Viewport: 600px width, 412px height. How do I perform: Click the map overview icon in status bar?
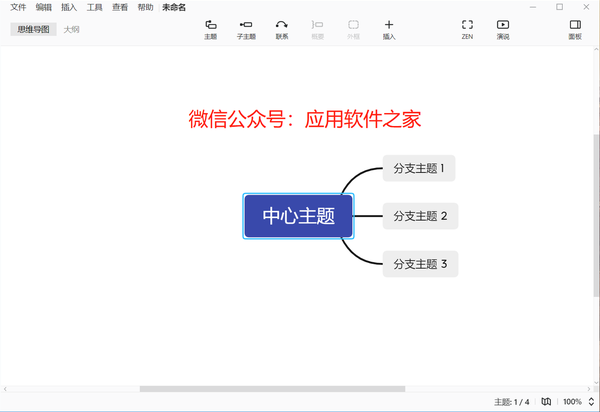click(545, 401)
